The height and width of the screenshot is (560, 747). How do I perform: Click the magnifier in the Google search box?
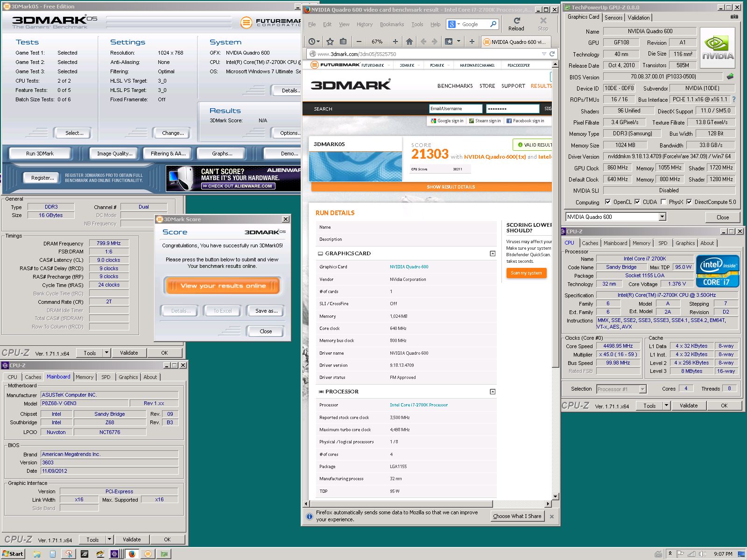(493, 24)
